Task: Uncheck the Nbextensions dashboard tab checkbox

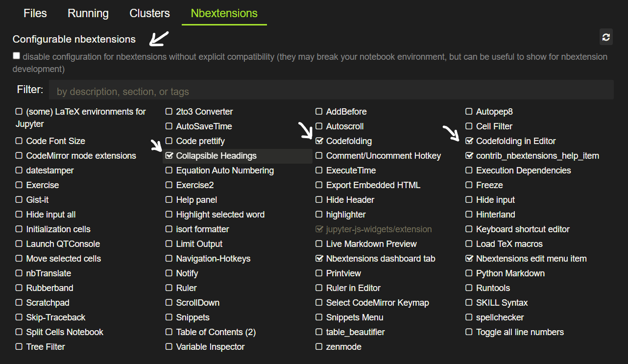Action: pos(319,259)
